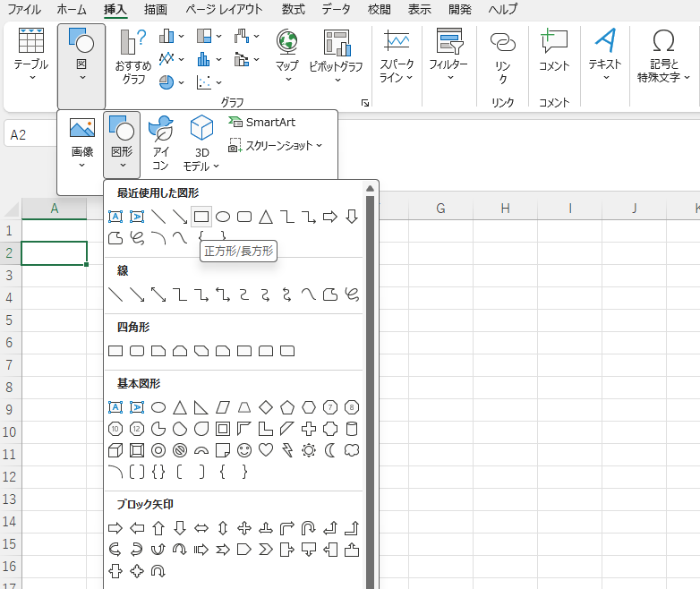Select the cross shape in 基本図形
The image size is (700, 589).
309,429
